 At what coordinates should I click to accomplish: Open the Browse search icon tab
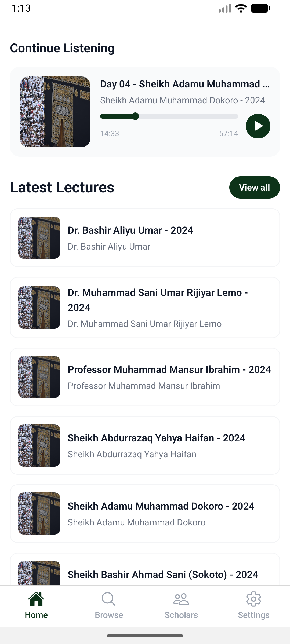[109, 599]
